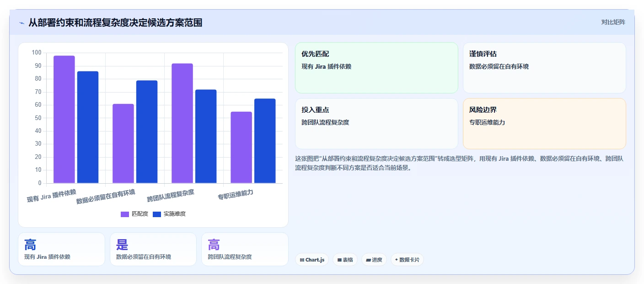Select the 谨慎评估 card
Image resolution: width=644 pixels, height=284 pixels.
coord(544,68)
